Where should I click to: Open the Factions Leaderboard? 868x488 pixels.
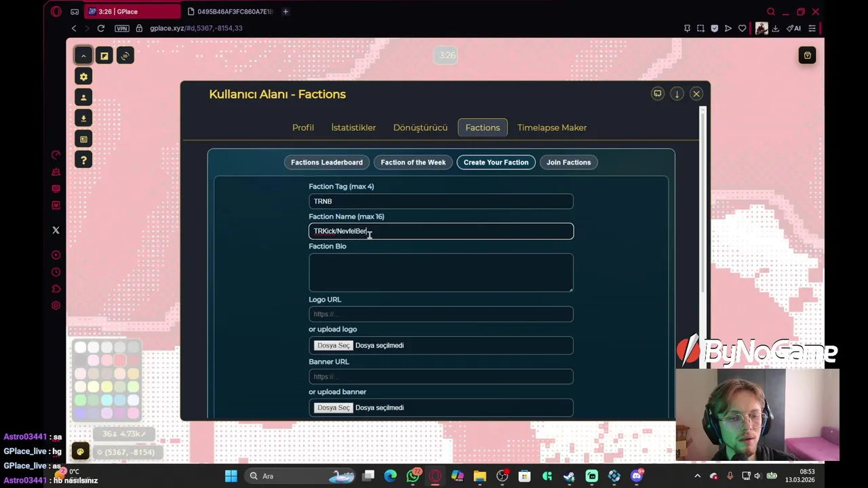point(327,162)
